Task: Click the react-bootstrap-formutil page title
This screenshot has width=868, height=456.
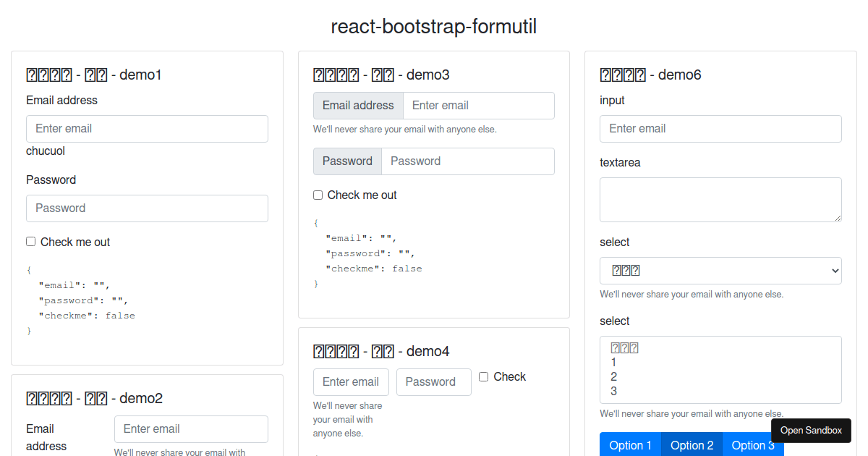Action: [x=433, y=27]
